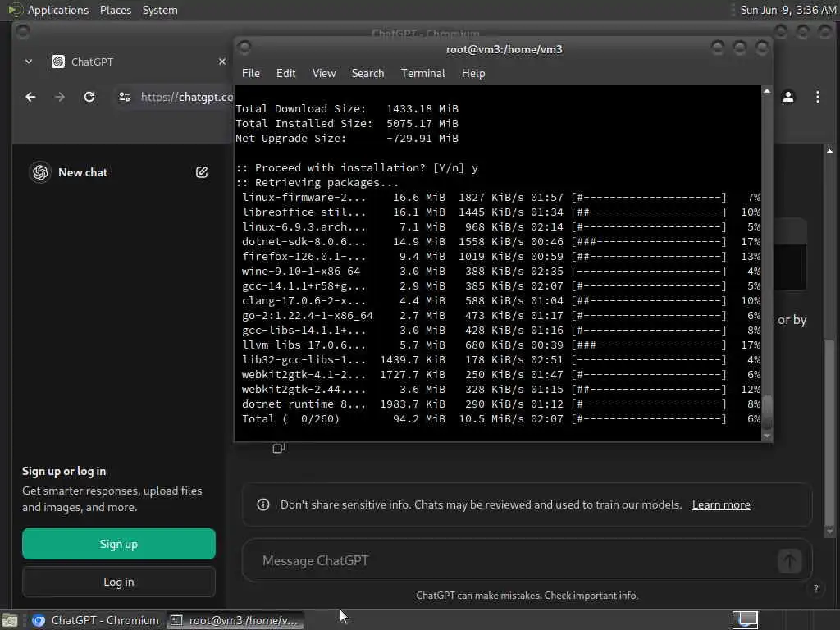The width and height of the screenshot is (840, 630).
Task: Follow the Learn more link
Action: tap(721, 504)
